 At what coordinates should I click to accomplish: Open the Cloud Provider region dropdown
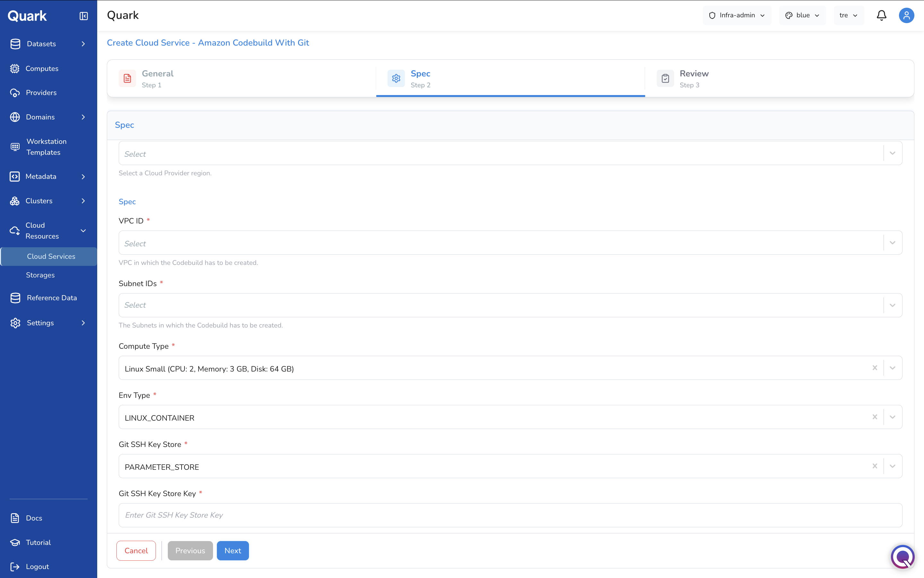pos(510,153)
